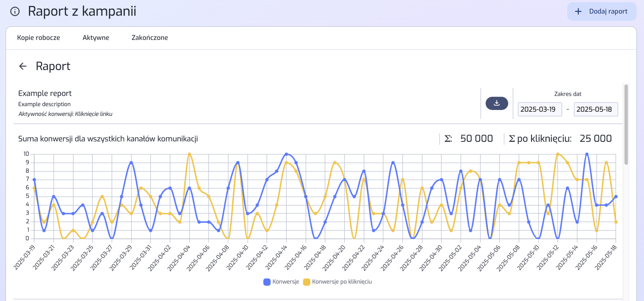Switch to the Aktywne tab

(96, 38)
